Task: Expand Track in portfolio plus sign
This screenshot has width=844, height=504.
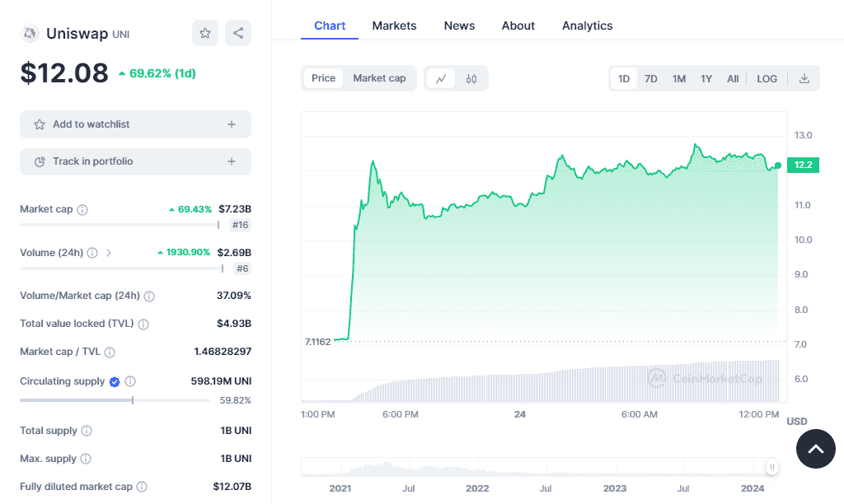Action: pos(232,161)
